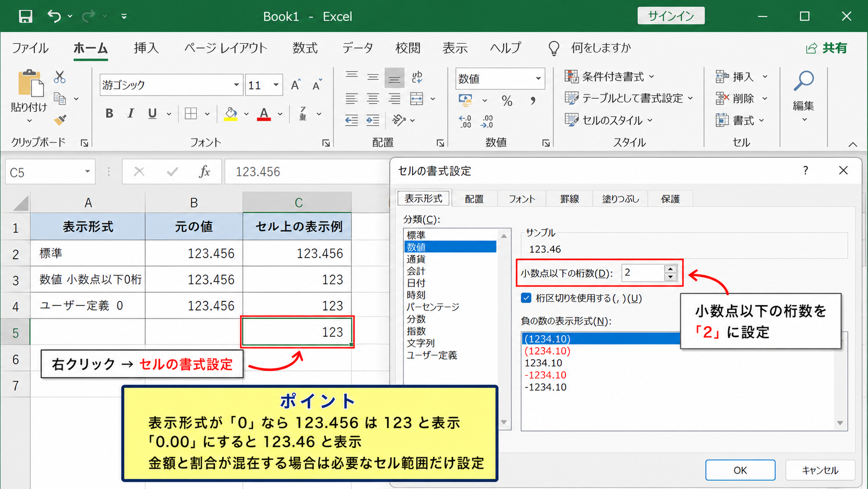Click OK in format cells dialog
This screenshot has height=489, width=868.
pyautogui.click(x=740, y=470)
